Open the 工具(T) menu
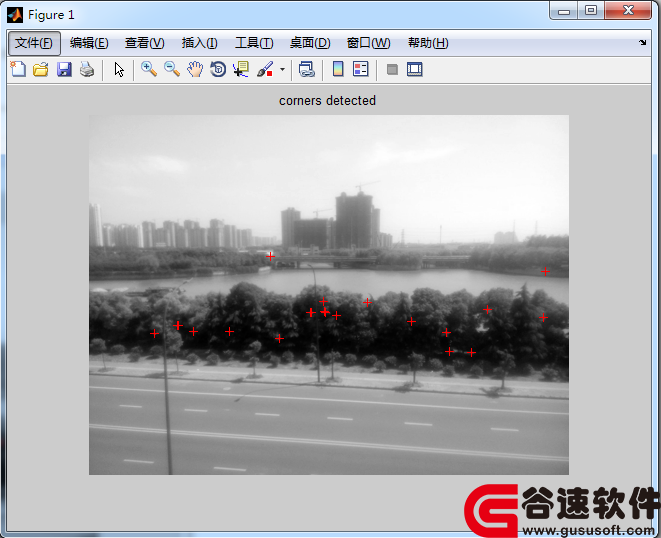This screenshot has width=661, height=538. (x=254, y=43)
